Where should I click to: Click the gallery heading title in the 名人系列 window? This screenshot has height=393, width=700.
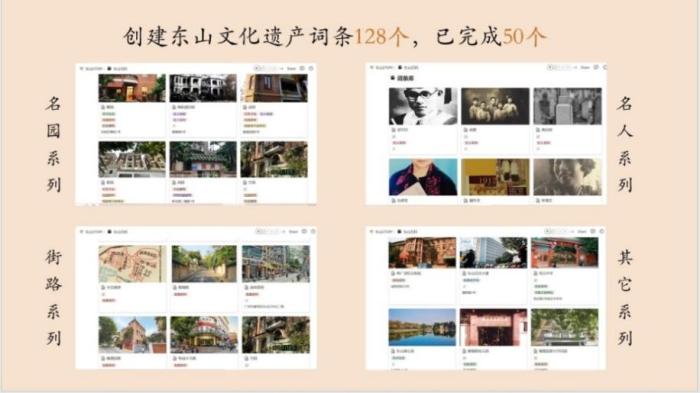tap(405, 78)
